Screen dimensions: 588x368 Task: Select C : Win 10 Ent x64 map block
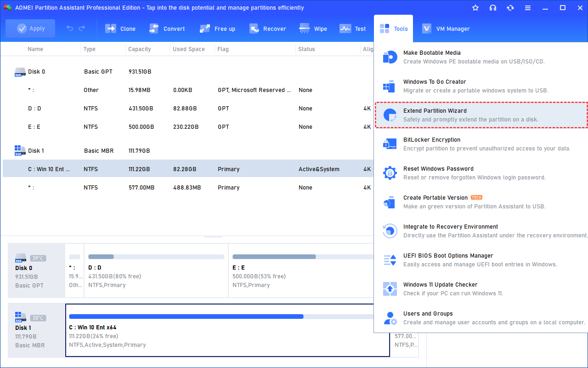pyautogui.click(x=227, y=330)
